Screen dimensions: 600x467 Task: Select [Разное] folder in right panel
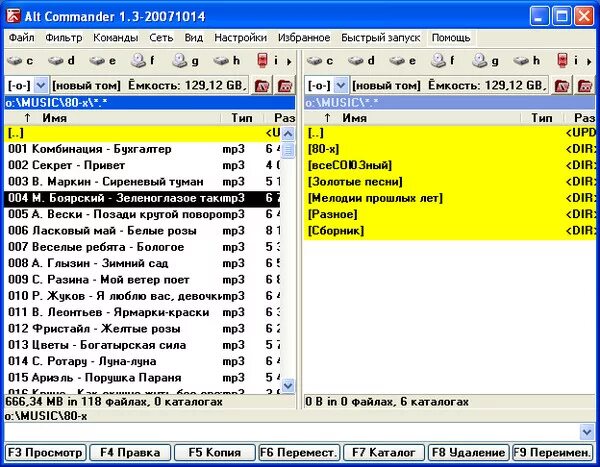point(450,214)
